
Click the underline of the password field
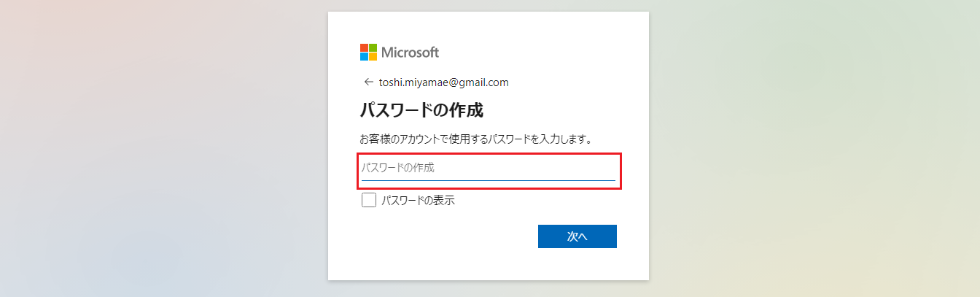coord(489,180)
